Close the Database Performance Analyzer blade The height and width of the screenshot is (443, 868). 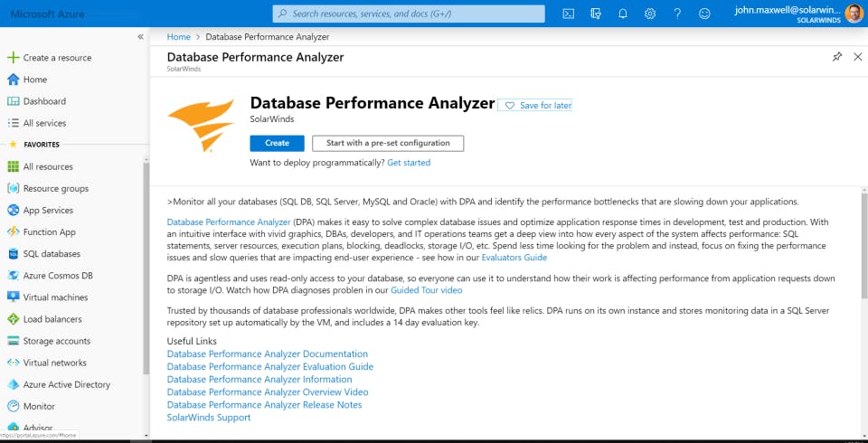[x=856, y=57]
